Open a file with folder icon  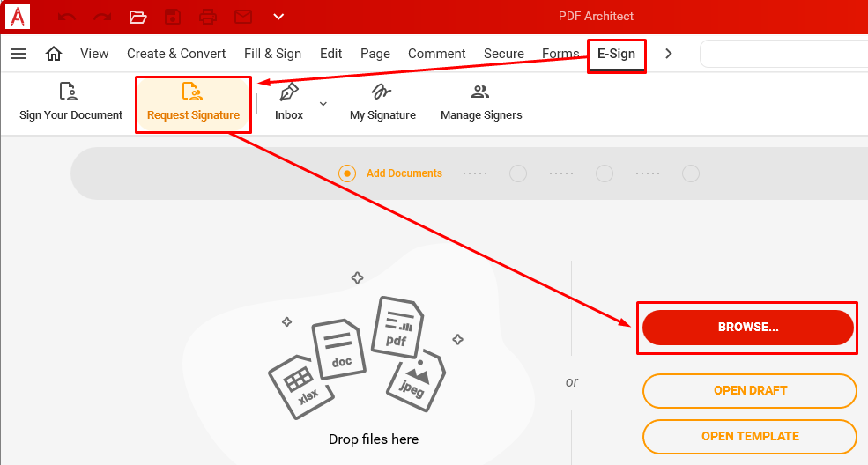pyautogui.click(x=137, y=17)
